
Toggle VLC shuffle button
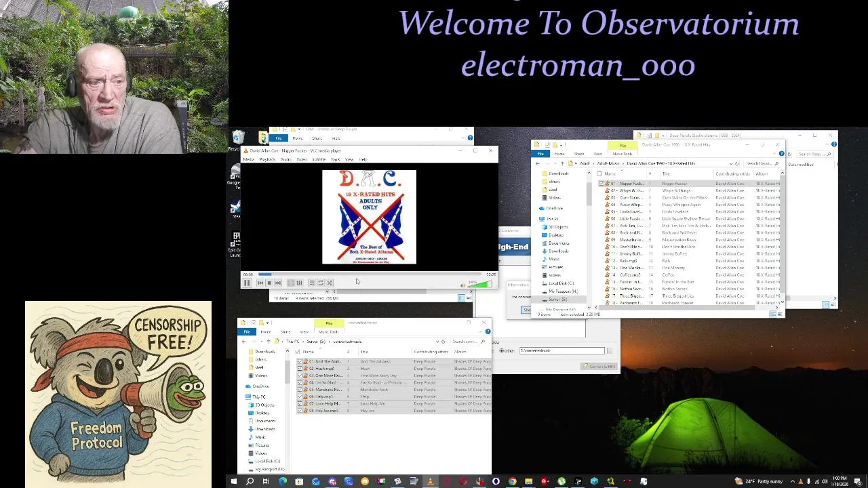[330, 283]
